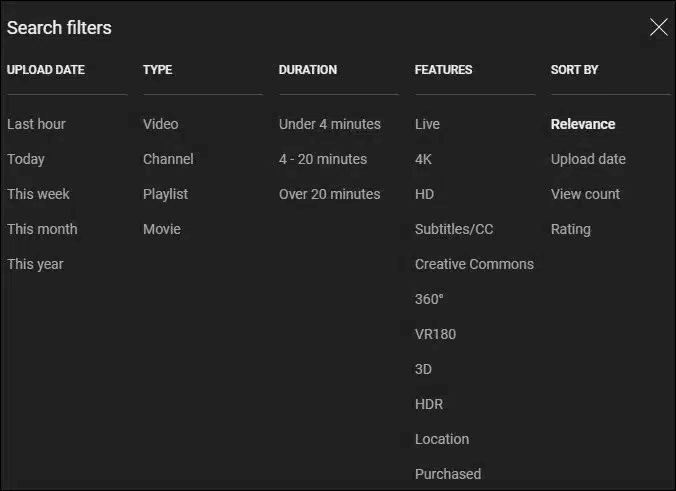Image resolution: width=676 pixels, height=491 pixels.
Task: Select Creative Commons feature
Action: click(x=474, y=264)
